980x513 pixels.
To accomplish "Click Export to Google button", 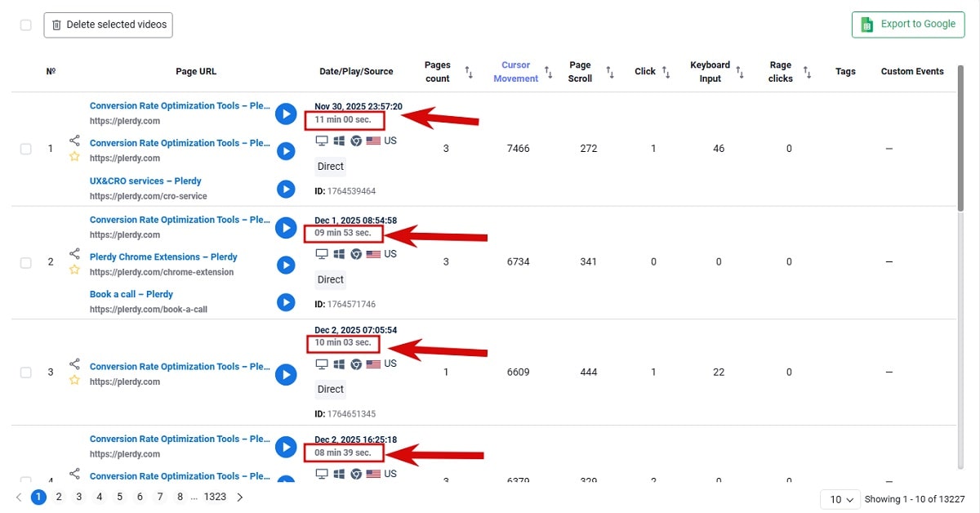I will click(908, 25).
